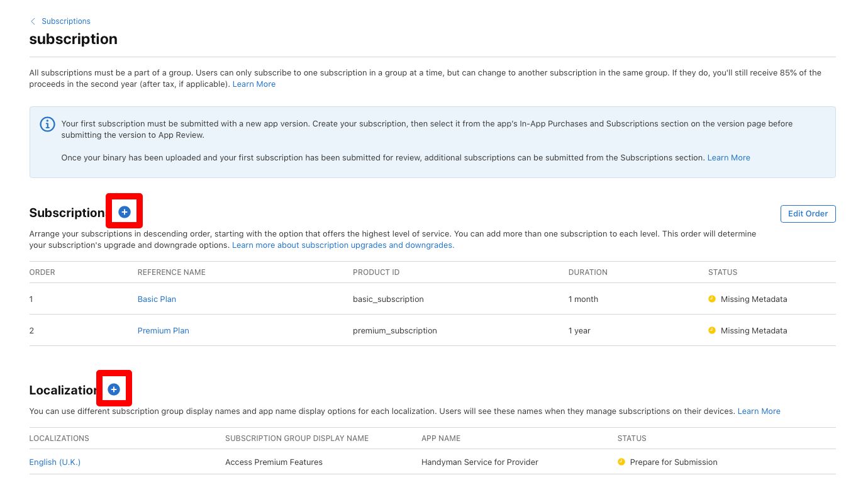Click Learn More after the proceeds paragraph
This screenshot has height=497, width=868.
tap(254, 84)
